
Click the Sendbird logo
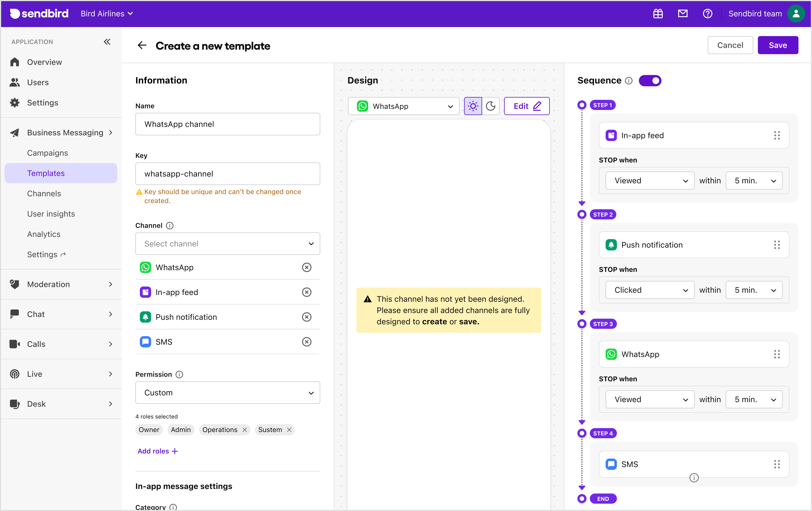click(39, 14)
